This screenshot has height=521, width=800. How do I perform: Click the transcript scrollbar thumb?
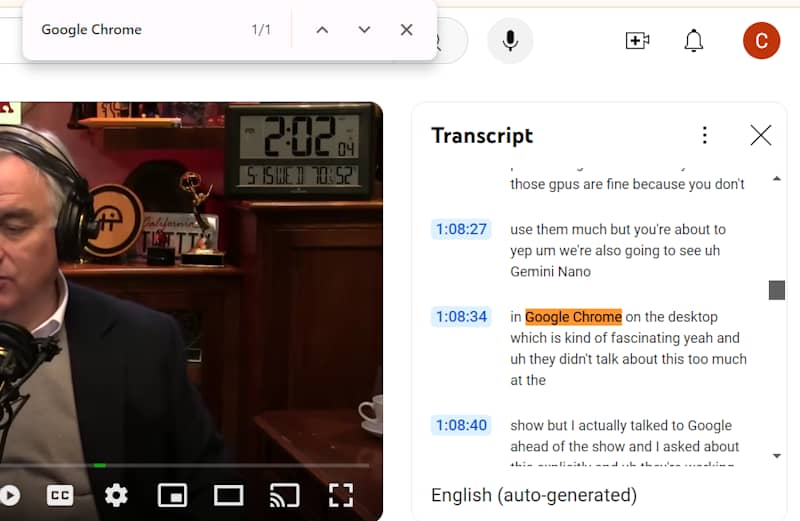[777, 290]
